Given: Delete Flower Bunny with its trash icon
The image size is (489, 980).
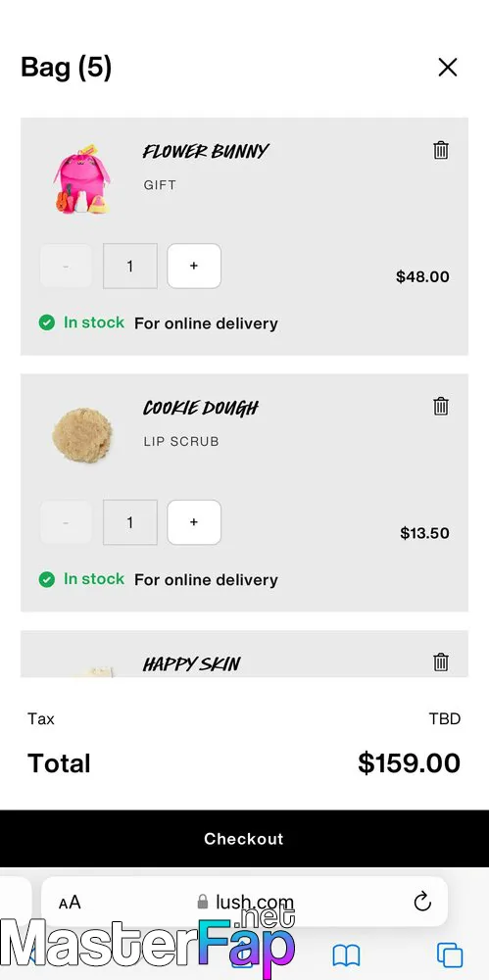Looking at the screenshot, I should click(x=441, y=150).
